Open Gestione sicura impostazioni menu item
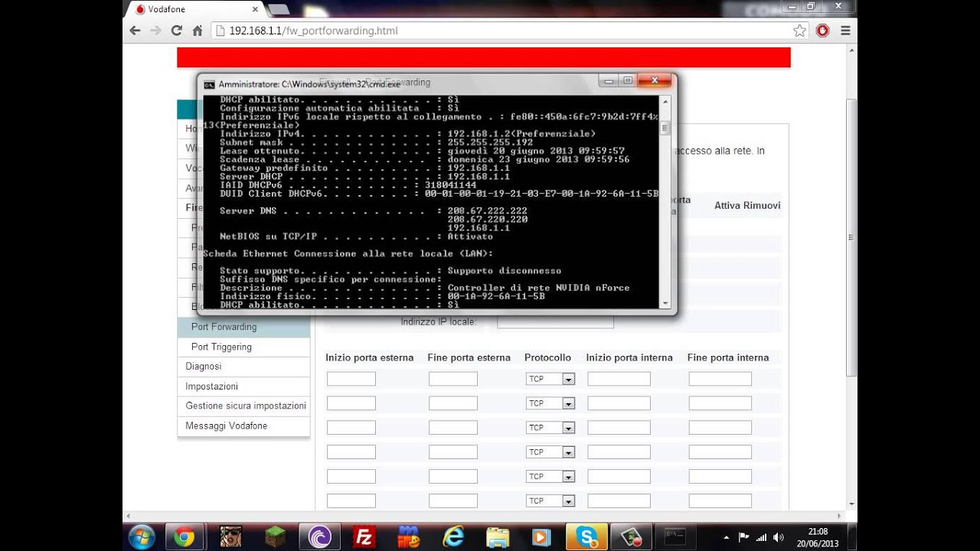The height and width of the screenshot is (551, 980). click(243, 406)
